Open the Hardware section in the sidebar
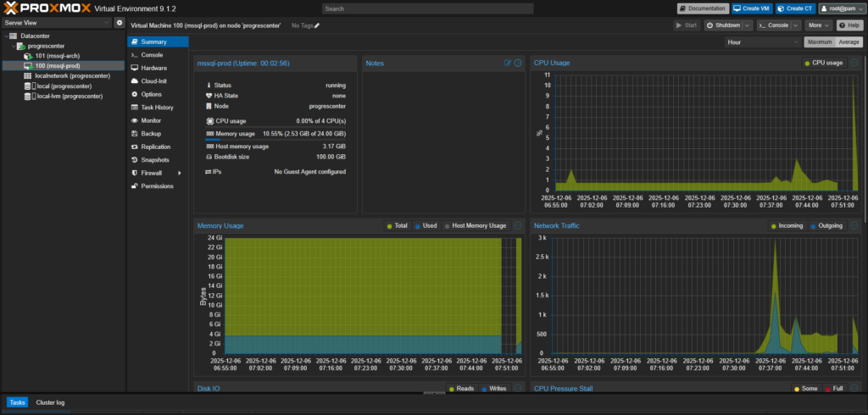Screen dimensions: 868x415 coord(153,68)
